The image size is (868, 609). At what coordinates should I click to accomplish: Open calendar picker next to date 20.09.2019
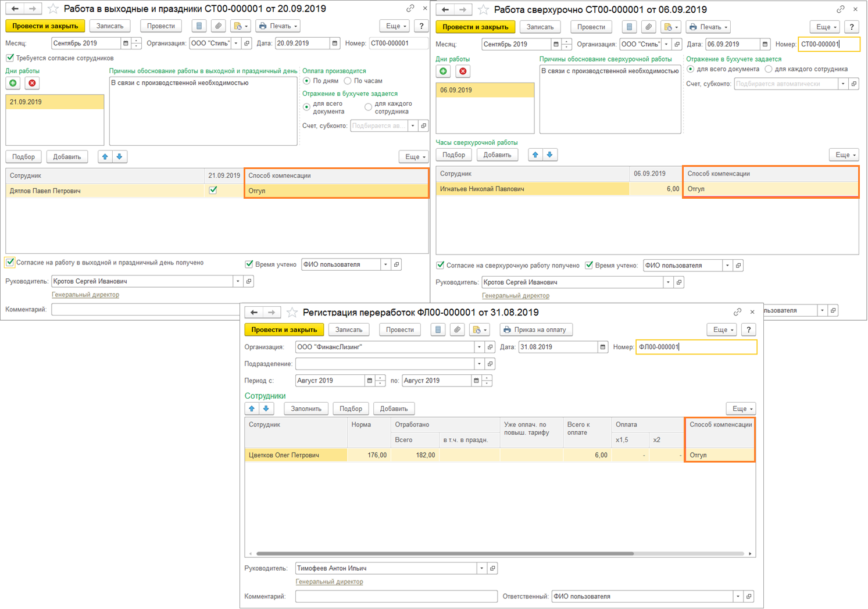335,43
